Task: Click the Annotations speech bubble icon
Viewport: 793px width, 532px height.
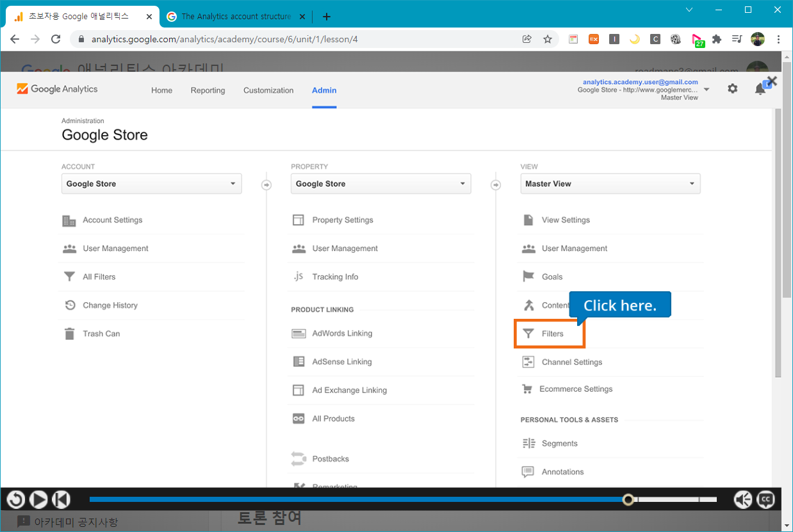Action: coord(528,472)
